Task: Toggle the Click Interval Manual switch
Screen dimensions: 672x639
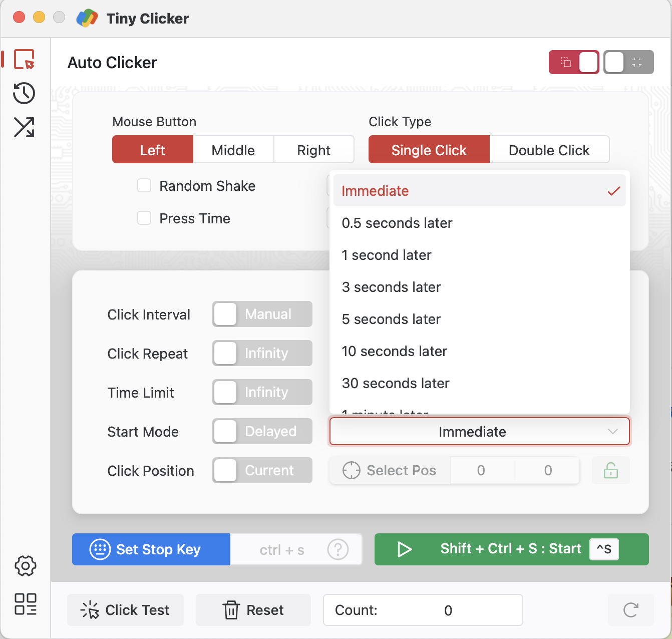Action: [x=262, y=314]
